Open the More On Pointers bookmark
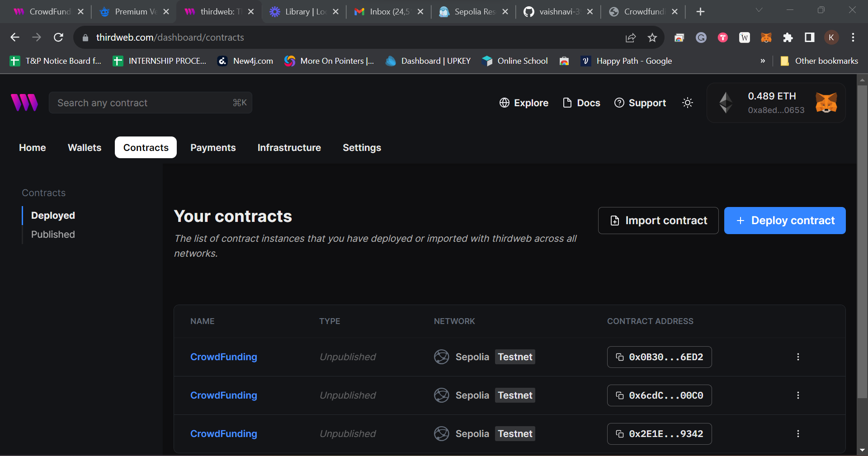Viewport: 868px width, 456px height. coord(329,61)
